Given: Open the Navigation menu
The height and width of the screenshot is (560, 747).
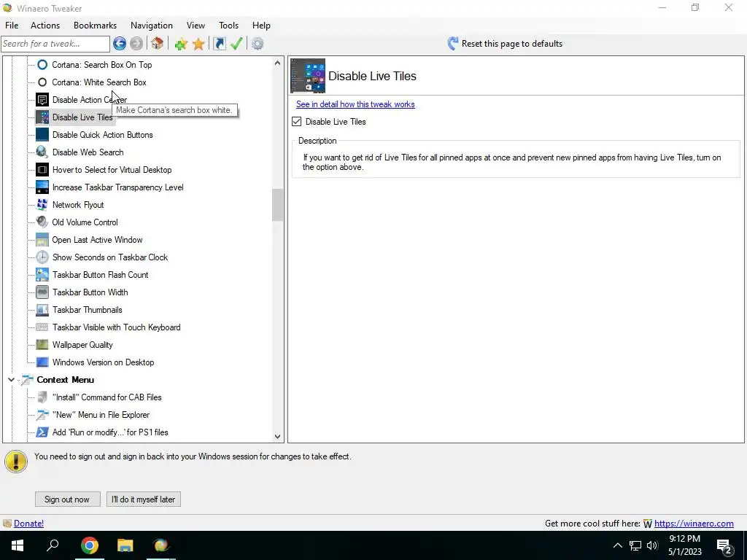Looking at the screenshot, I should coord(152,26).
